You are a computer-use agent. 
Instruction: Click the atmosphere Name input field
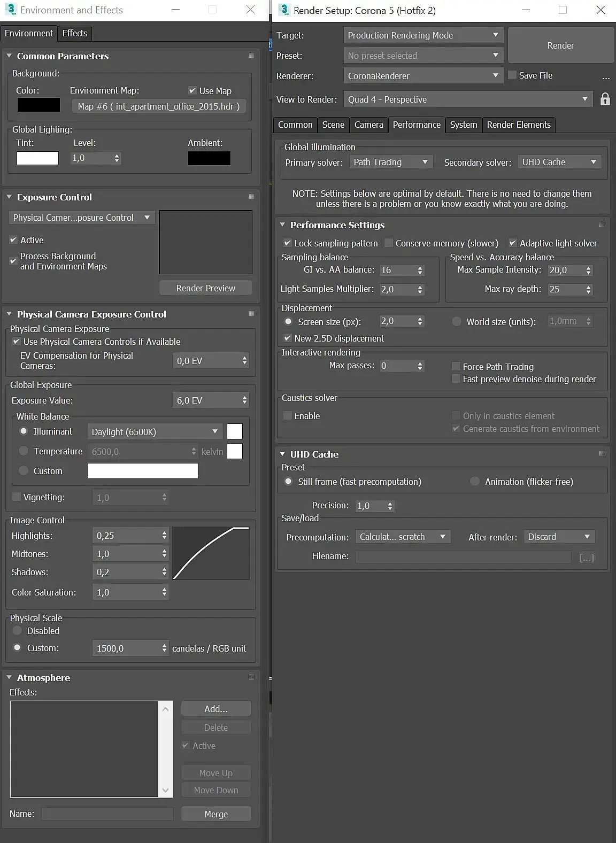(107, 814)
